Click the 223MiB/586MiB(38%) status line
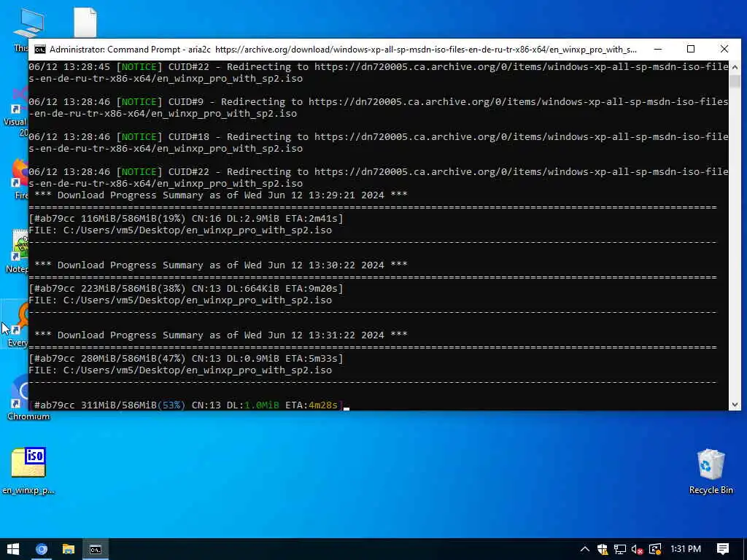 pyautogui.click(x=186, y=289)
